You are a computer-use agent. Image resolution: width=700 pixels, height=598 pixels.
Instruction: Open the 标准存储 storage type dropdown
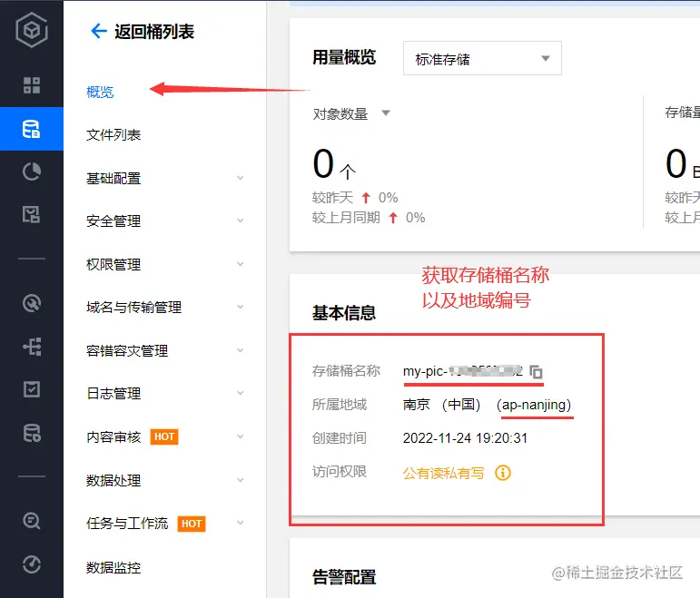482,58
